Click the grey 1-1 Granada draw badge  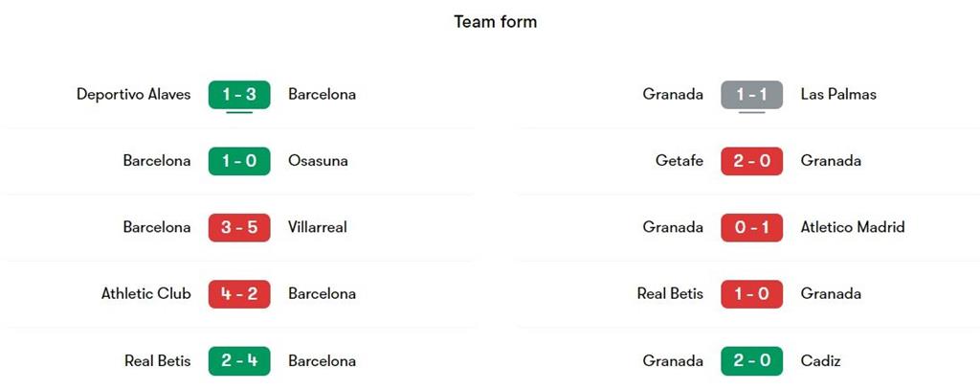[751, 94]
